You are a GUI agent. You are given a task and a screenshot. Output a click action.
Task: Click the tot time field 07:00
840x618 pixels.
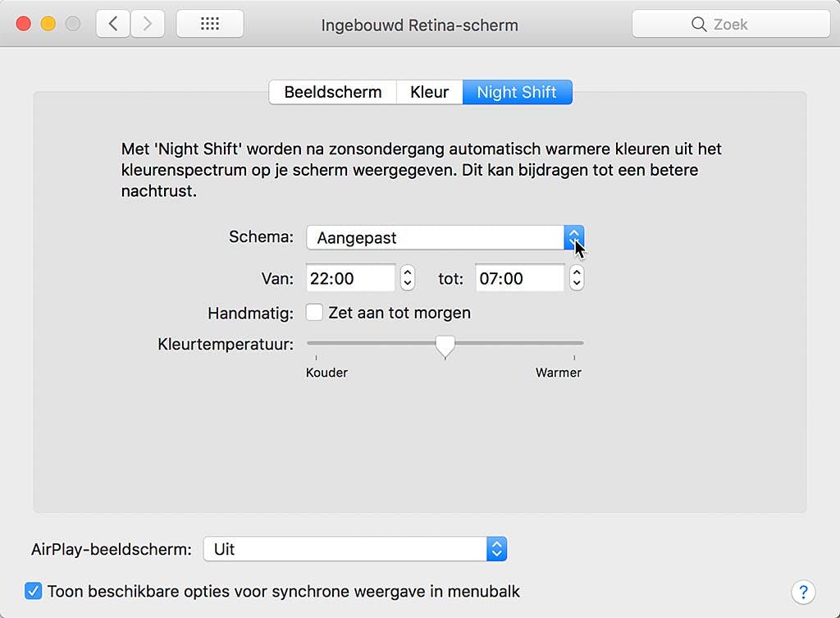point(519,278)
